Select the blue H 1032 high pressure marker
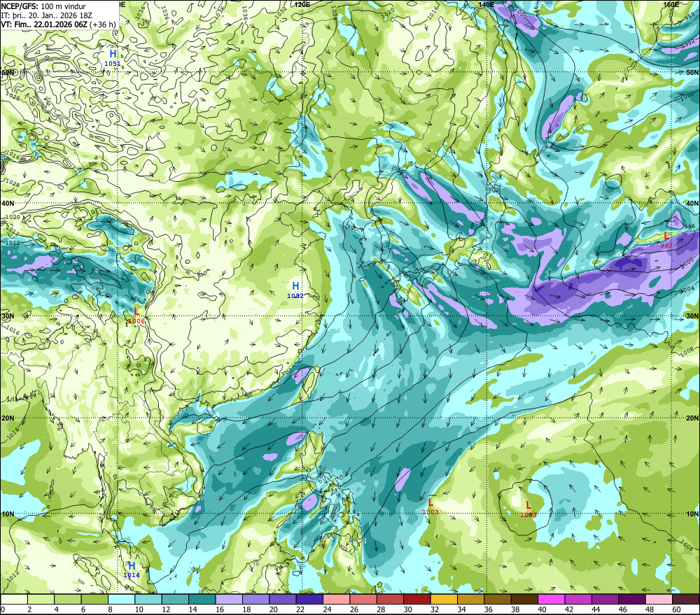This screenshot has width=700, height=615. [295, 290]
